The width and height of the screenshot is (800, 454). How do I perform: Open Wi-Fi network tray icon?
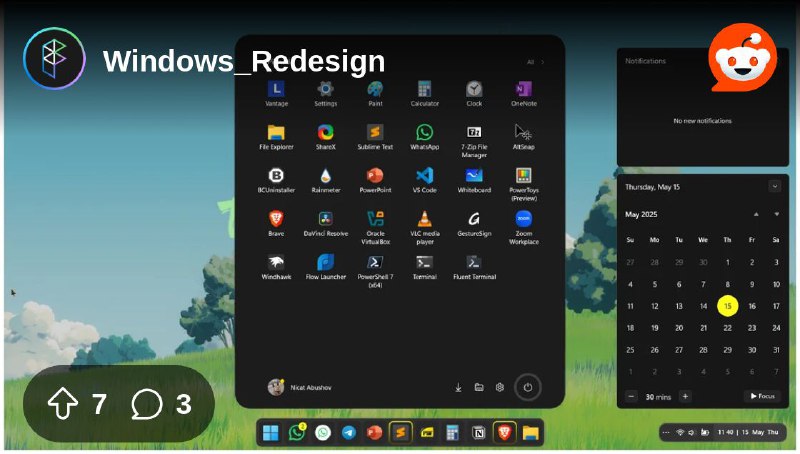[680, 432]
